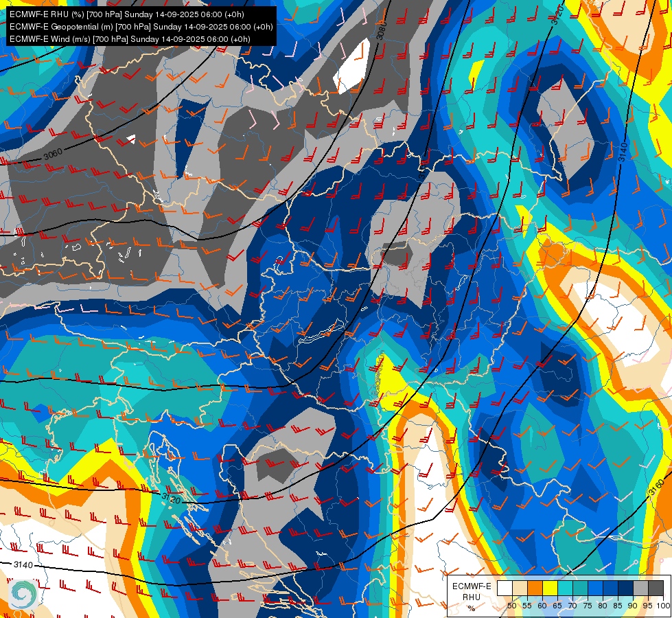The width and height of the screenshot is (672, 618).
Task: Click the legend value 50
Action: [x=511, y=606]
